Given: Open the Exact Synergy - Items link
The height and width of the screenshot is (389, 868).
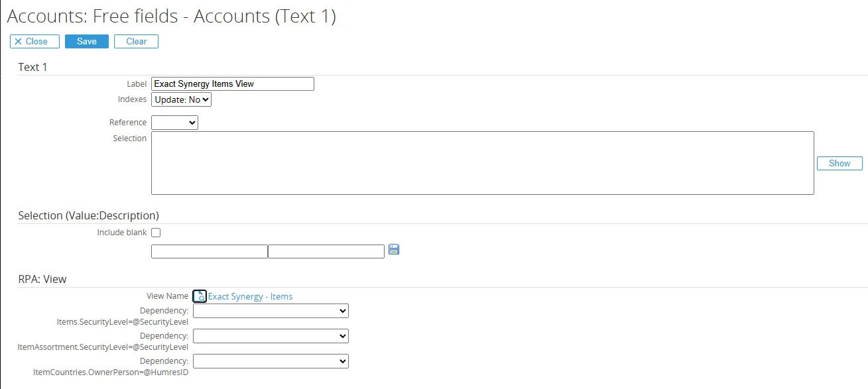Looking at the screenshot, I should coord(250,296).
